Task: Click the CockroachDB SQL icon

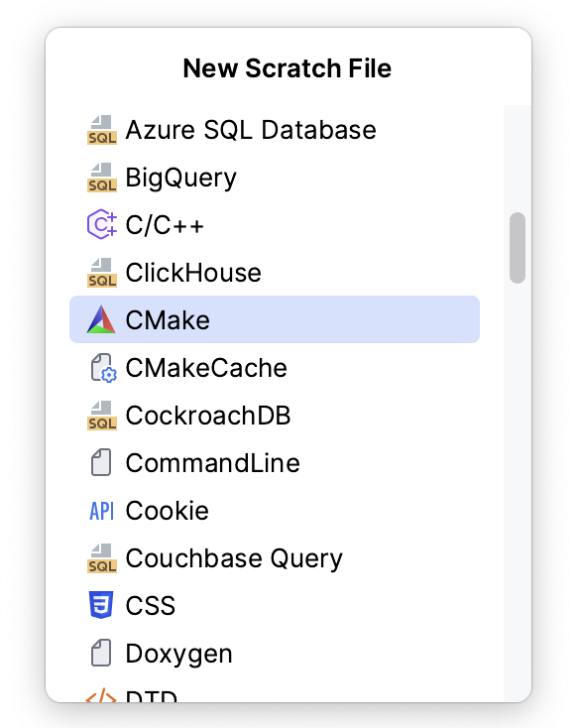Action: tap(102, 416)
